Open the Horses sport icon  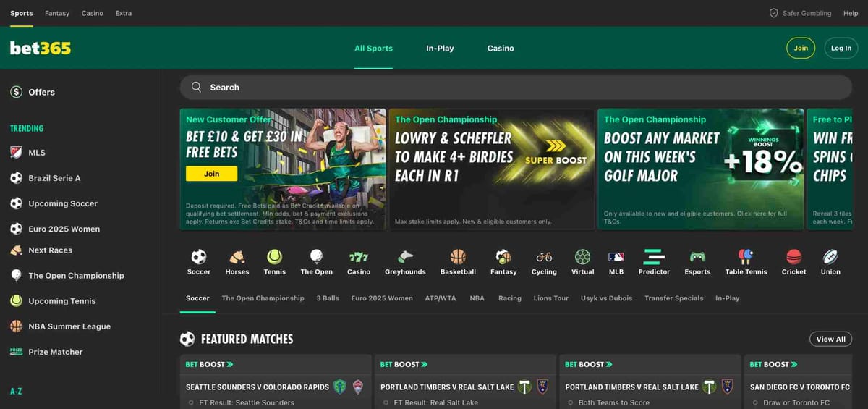pos(237,257)
